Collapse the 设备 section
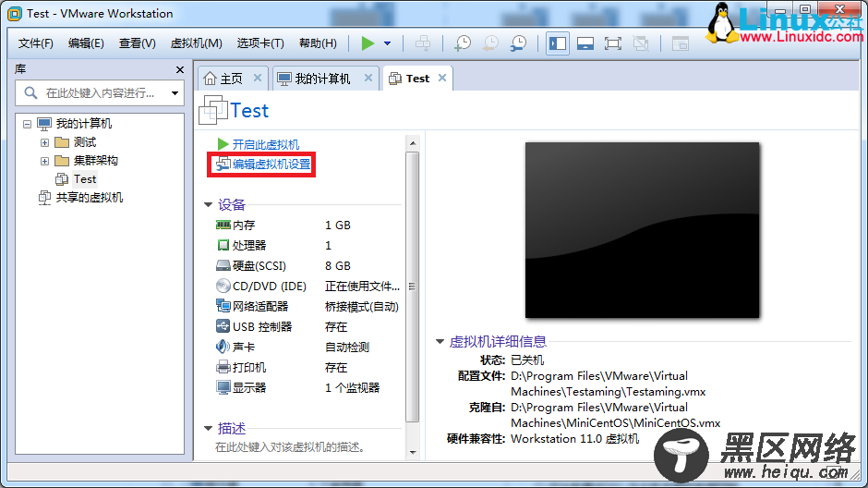Screen dimensions: 868x488 click(x=208, y=205)
